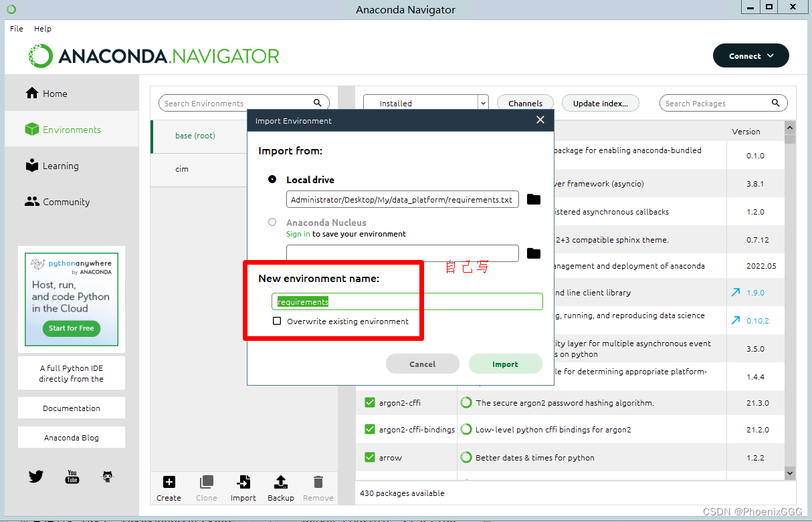Viewport: 812px width, 522px height.
Task: Click the Import button in dialog
Action: pyautogui.click(x=505, y=364)
